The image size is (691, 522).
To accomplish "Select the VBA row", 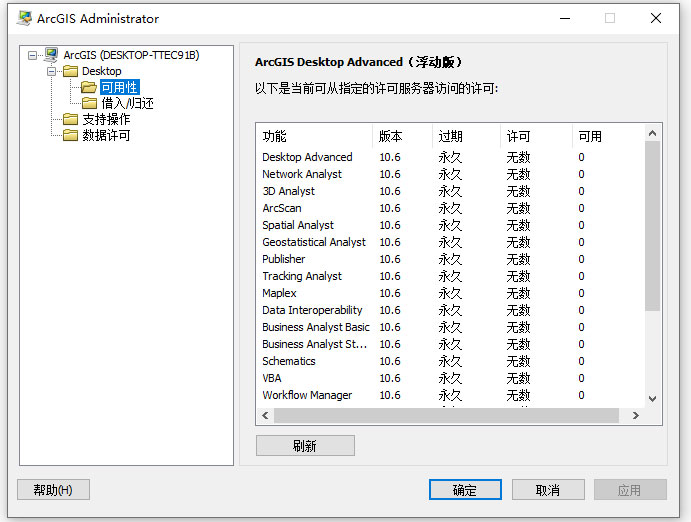I will pyautogui.click(x=450, y=378).
